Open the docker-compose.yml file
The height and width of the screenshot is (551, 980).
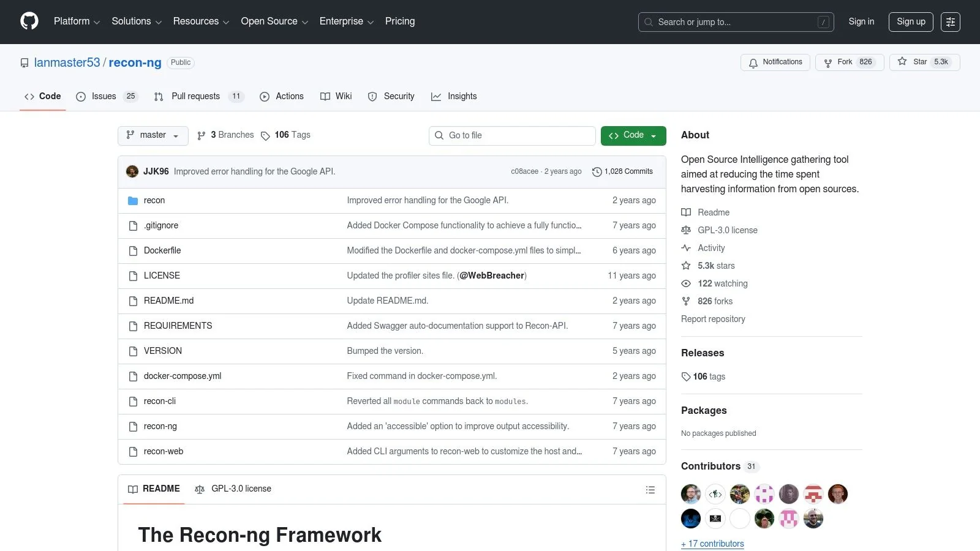[x=183, y=376]
